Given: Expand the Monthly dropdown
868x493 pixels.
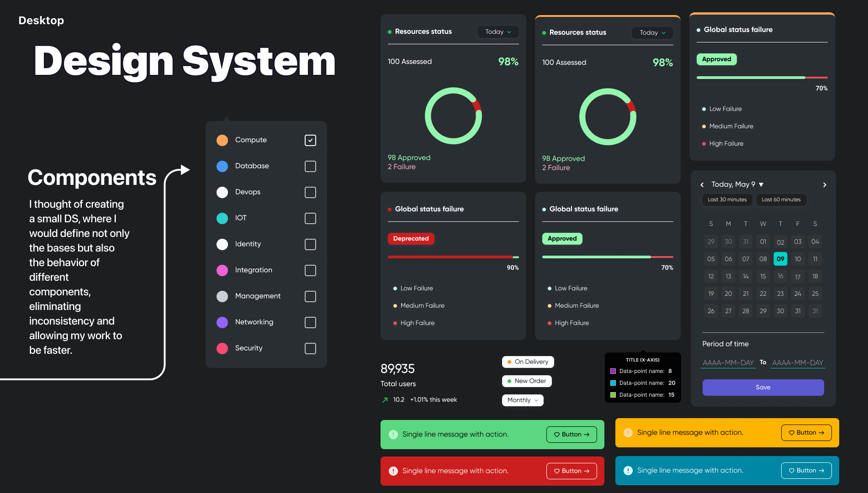Looking at the screenshot, I should 523,400.
